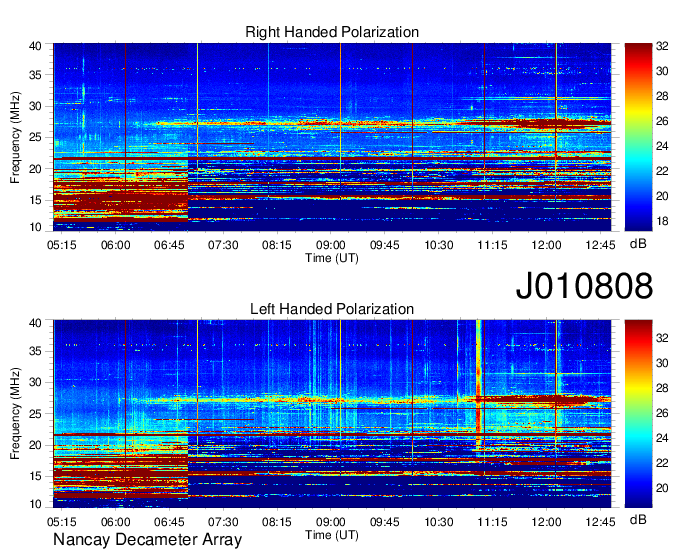
Task: Click "Frequency (MHz)" axis label of the left-handed plot
Action: point(15,414)
